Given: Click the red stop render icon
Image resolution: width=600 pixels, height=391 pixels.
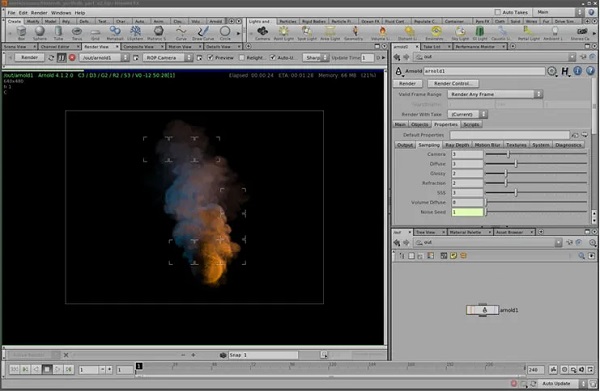Looking at the screenshot, I should [x=72, y=57].
